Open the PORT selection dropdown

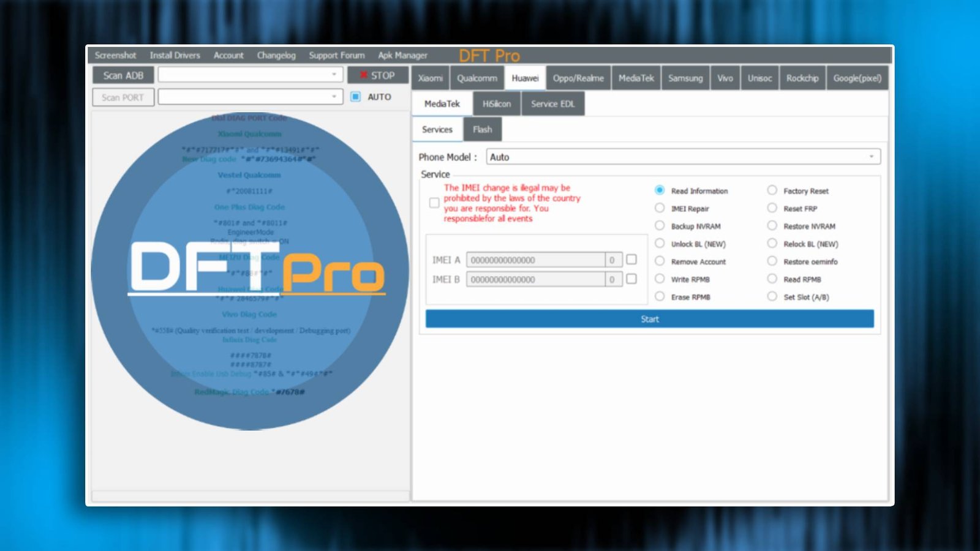tap(334, 96)
